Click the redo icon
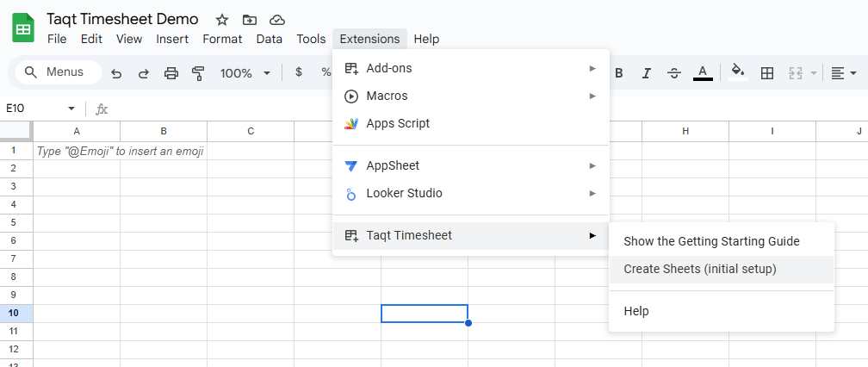Image resolution: width=868 pixels, height=367 pixels. click(143, 73)
